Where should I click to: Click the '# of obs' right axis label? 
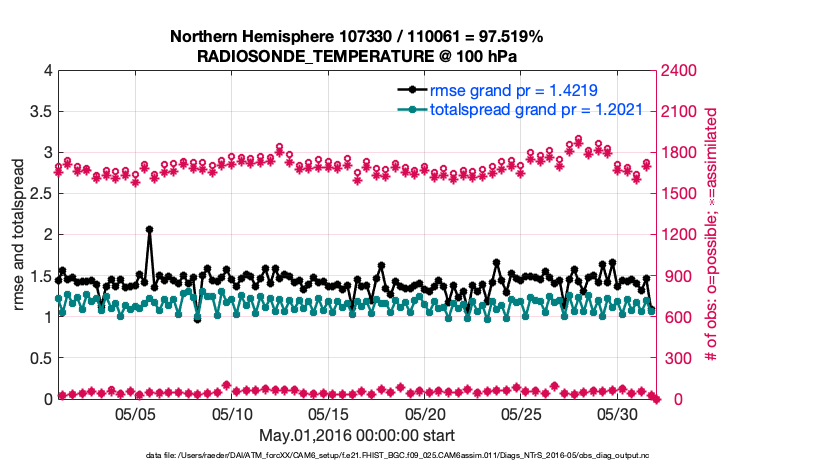coord(712,235)
